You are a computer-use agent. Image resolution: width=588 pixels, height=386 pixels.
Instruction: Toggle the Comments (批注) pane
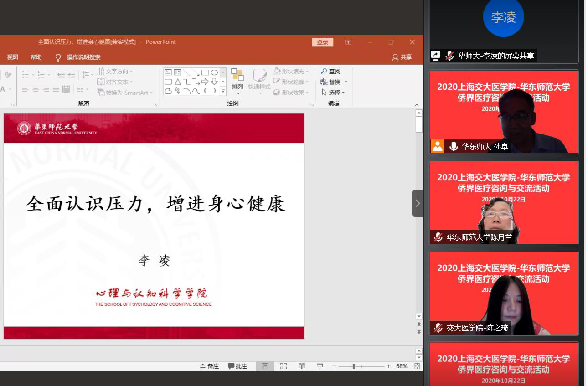pos(237,366)
